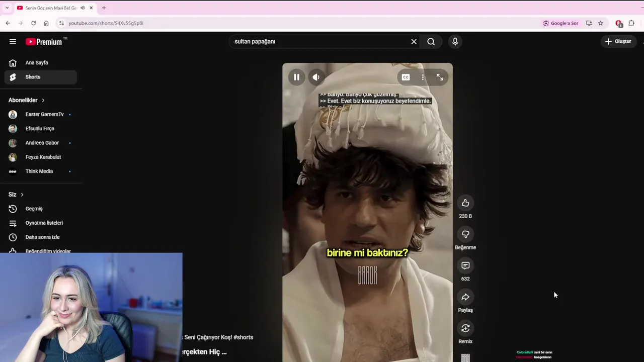The image size is (644, 362).
Task: Open the YouTube hamburger guide menu
Action: point(13,42)
